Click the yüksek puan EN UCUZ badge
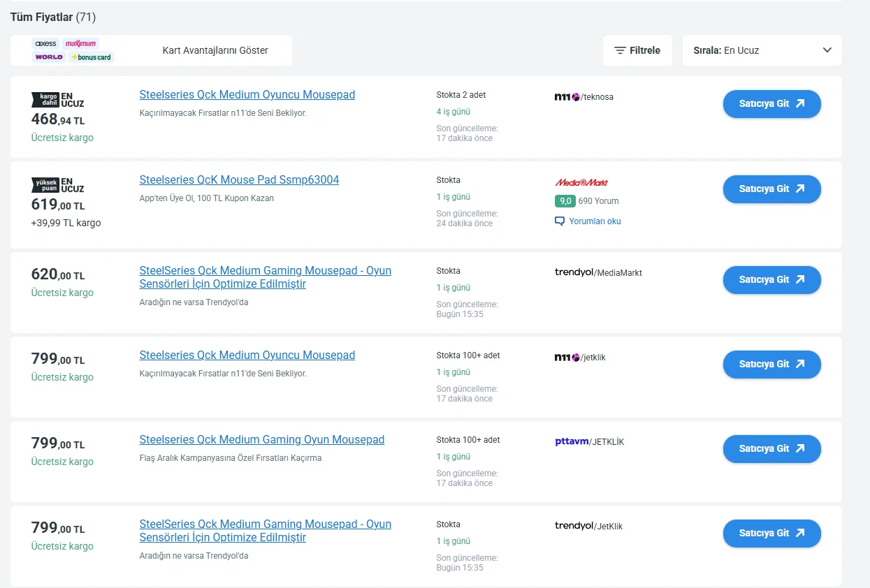This screenshot has height=588, width=870. (58, 185)
